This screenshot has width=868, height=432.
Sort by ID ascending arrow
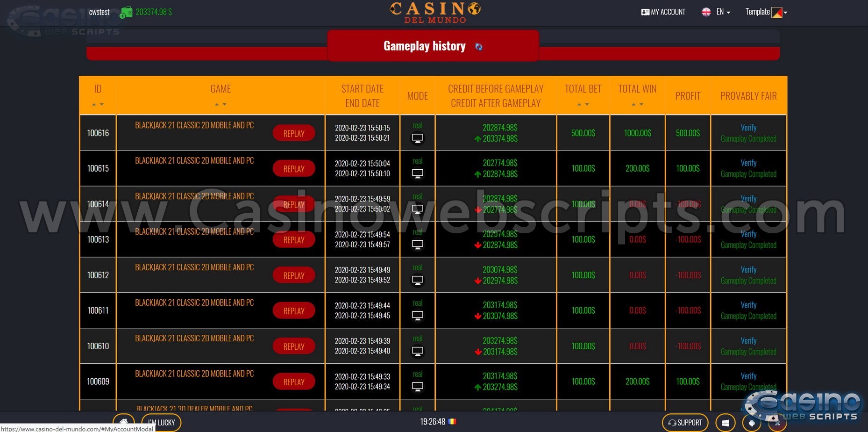point(94,104)
